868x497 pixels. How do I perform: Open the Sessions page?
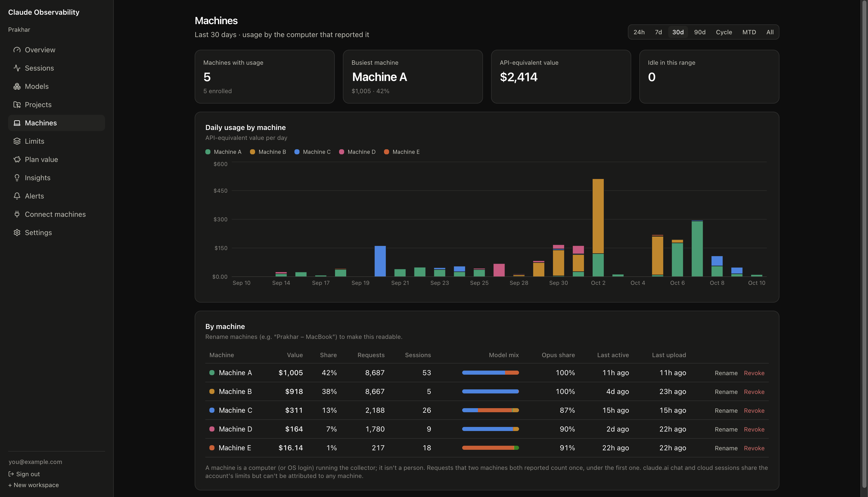point(56,68)
